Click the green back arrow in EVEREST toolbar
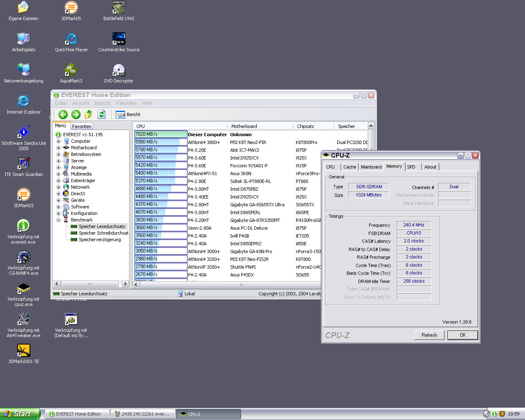The height and width of the screenshot is (420, 525). [63, 114]
